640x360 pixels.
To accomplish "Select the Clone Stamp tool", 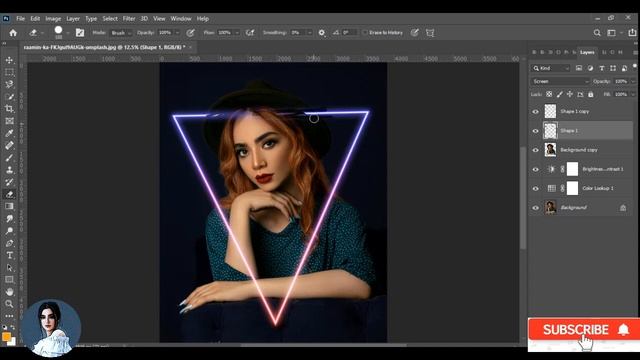I will click(9, 170).
